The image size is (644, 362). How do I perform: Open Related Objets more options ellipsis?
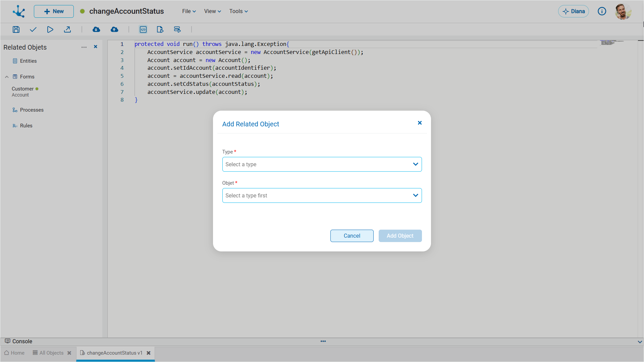click(x=84, y=47)
